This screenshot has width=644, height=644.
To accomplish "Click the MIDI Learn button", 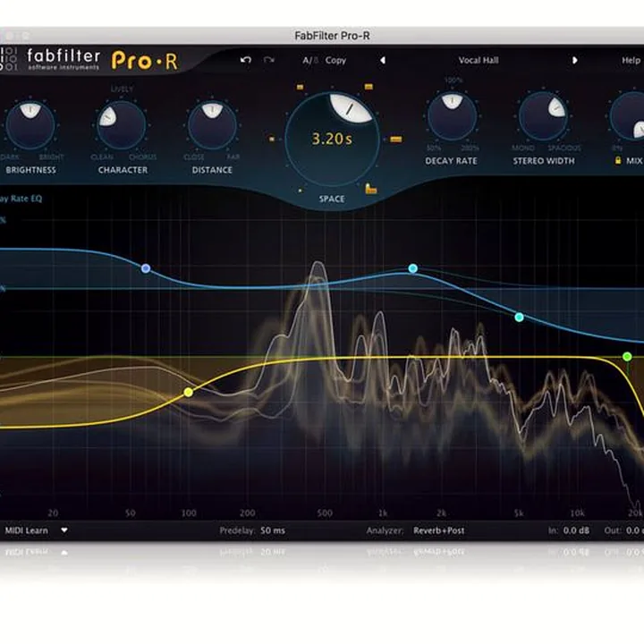I will click(26, 530).
